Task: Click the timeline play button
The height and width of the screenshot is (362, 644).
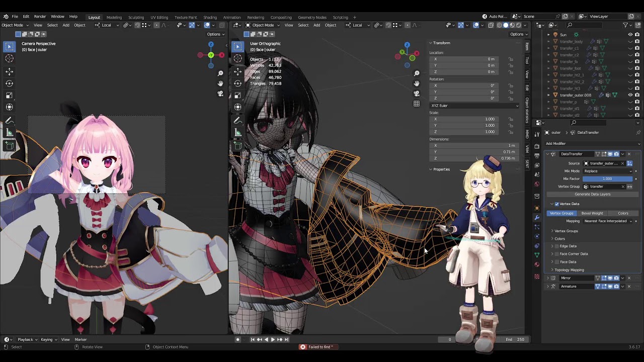Action: 273,339
